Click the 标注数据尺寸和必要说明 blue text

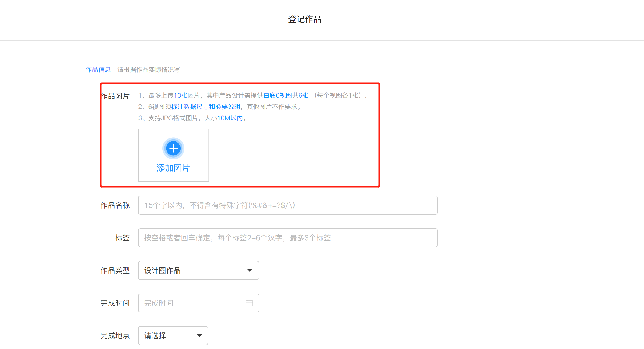[205, 107]
